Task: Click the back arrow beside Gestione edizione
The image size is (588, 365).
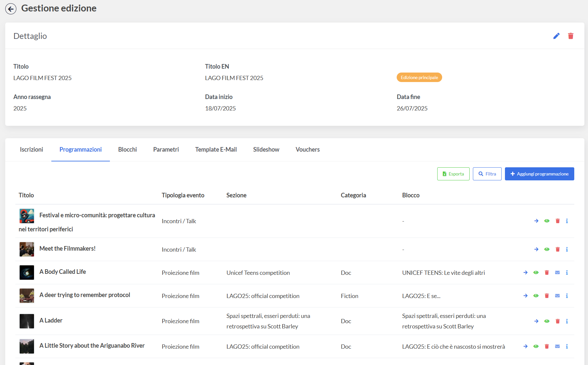Action: (11, 9)
